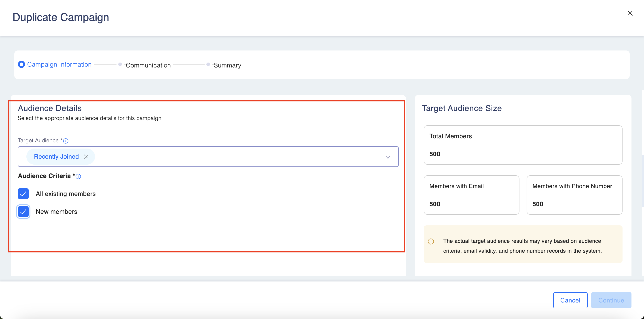Go to Campaign Information step
Screen dimensions: 644x319
click(59, 65)
